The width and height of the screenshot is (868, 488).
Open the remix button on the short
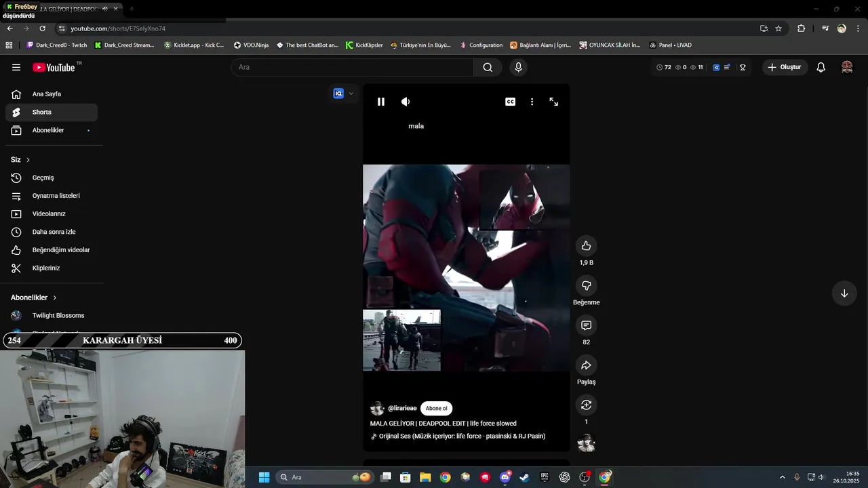(587, 405)
